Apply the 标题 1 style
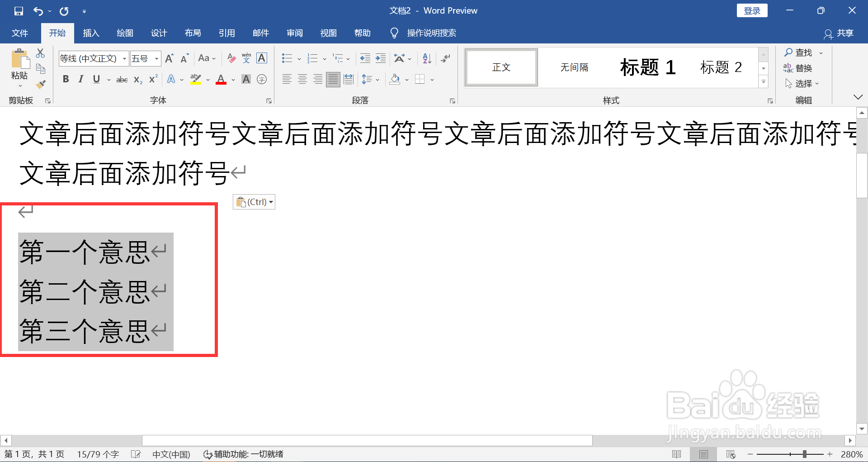This screenshot has width=868, height=462. (648, 67)
